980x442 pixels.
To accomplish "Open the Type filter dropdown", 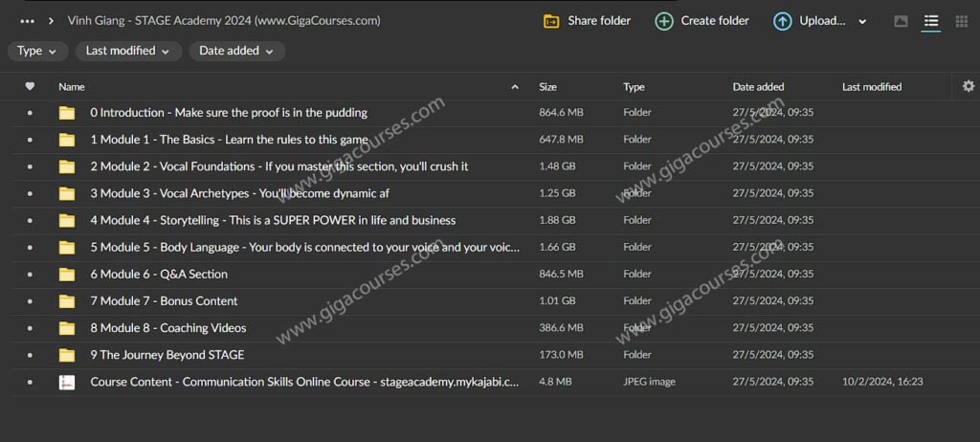I will [36, 51].
